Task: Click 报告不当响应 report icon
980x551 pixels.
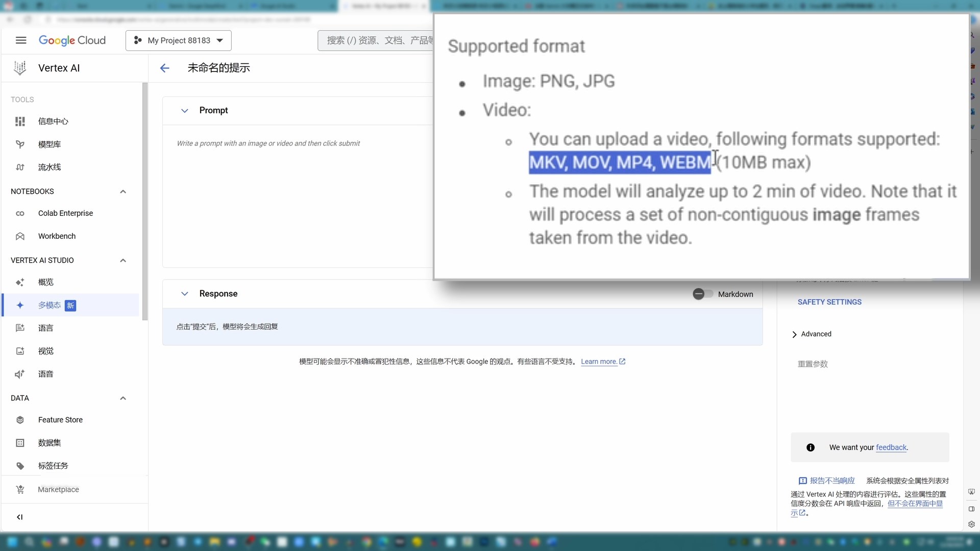Action: [x=803, y=481]
